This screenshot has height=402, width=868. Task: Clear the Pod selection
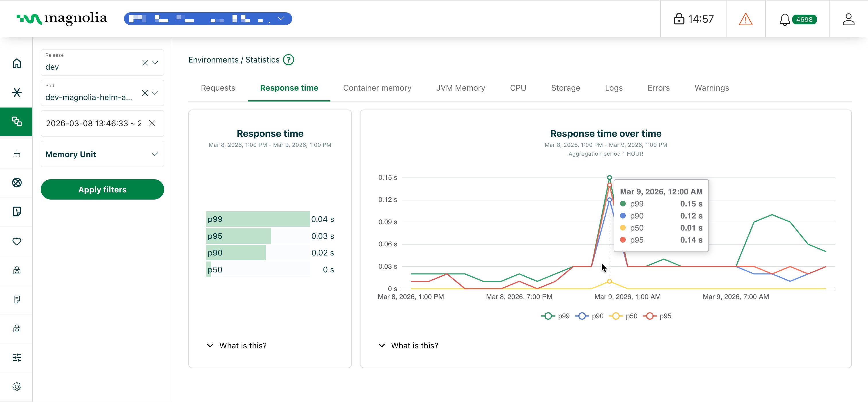pos(145,93)
